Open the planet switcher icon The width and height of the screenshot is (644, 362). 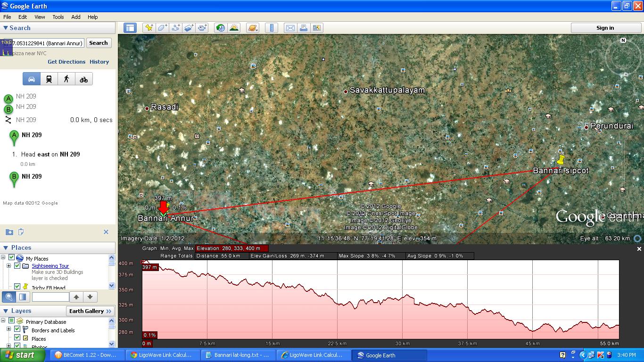pos(252,28)
